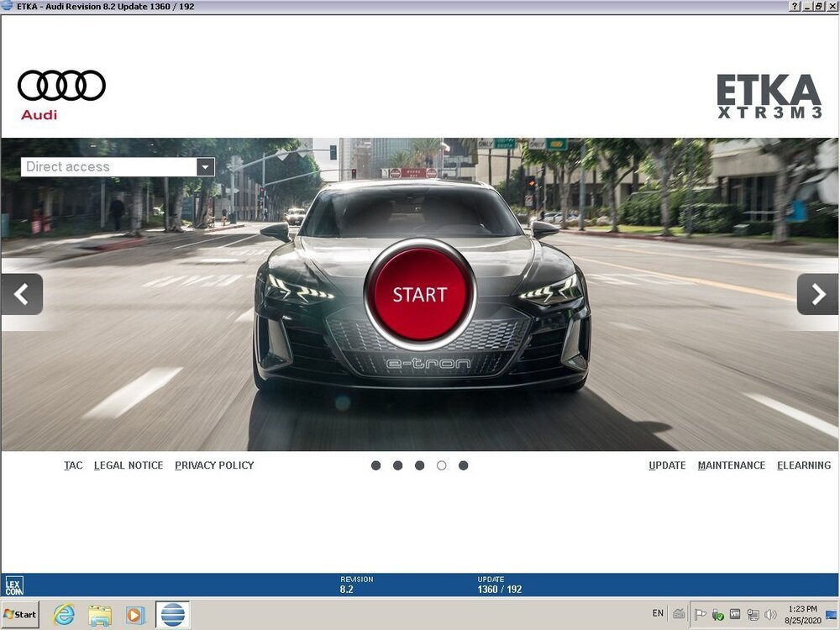Open the LEGAL NOTICE link
Viewport: 840px width, 630px height.
tap(129, 465)
